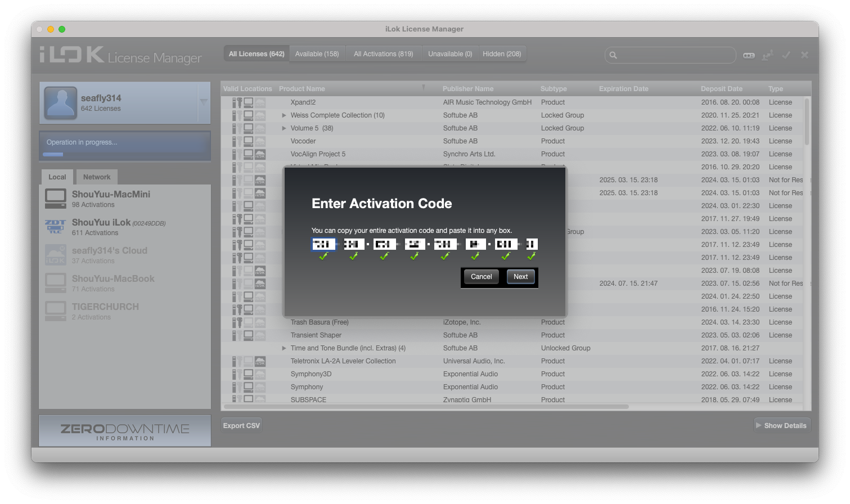
Task: Show the Hidden (208) tab
Action: (502, 54)
